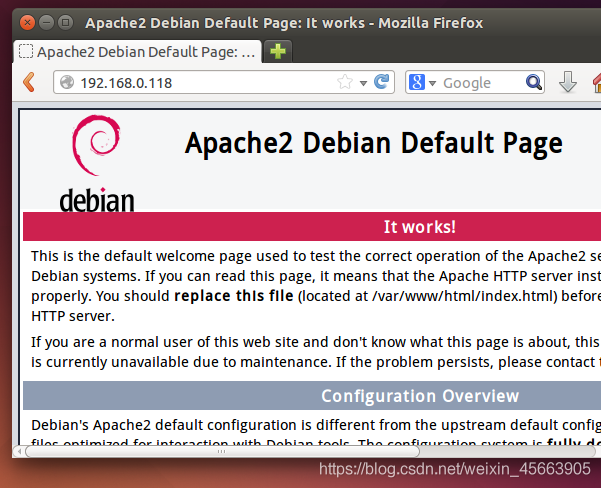601x488 pixels.
Task: Click the globe site identity icon
Action: point(67,82)
